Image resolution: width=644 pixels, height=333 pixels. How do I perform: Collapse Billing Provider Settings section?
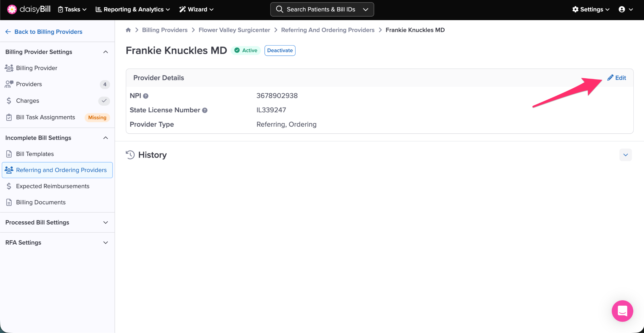click(x=106, y=52)
